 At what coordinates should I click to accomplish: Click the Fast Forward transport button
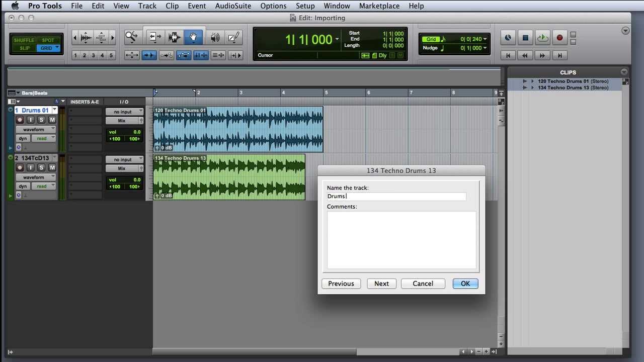click(542, 55)
